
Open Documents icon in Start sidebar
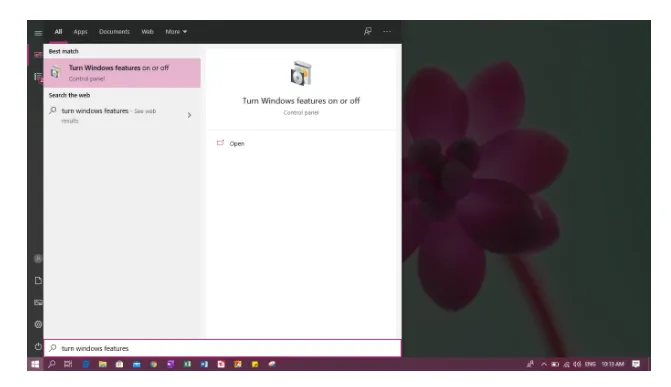(38, 280)
